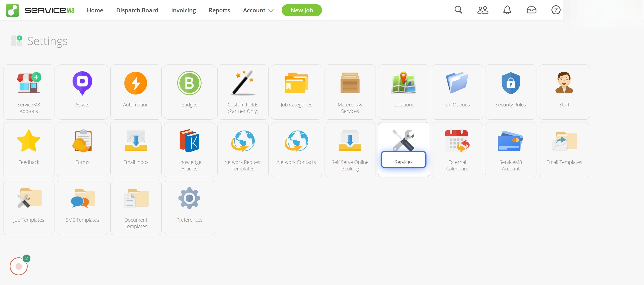Open the red recorder widget with badge
The width and height of the screenshot is (644, 285).
(19, 266)
